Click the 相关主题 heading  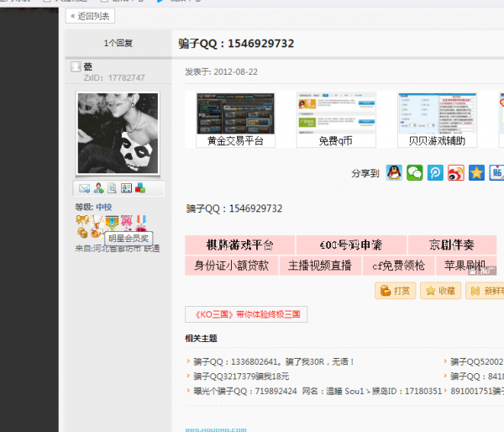[202, 339]
